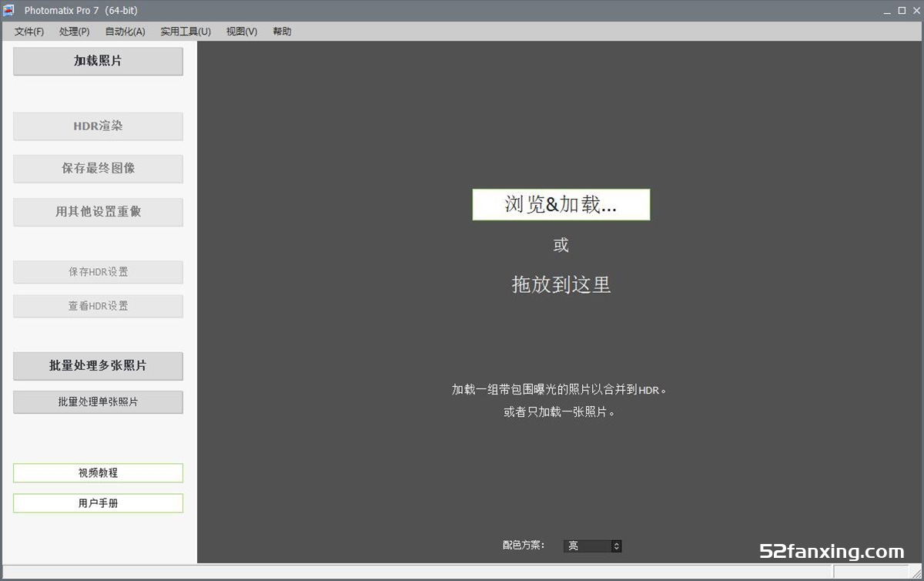Screen dimensions: 924x581
Task: Click 批量处理多张照片 button
Action: point(98,366)
